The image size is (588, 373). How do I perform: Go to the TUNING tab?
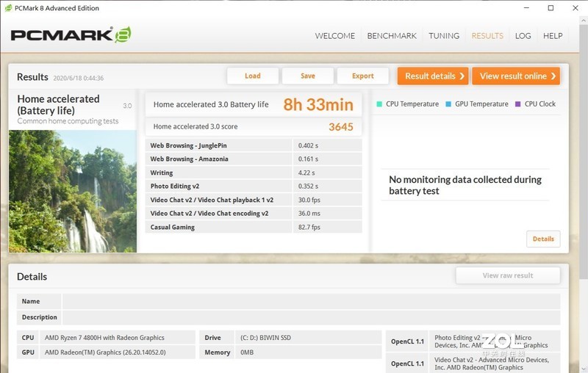click(x=444, y=36)
